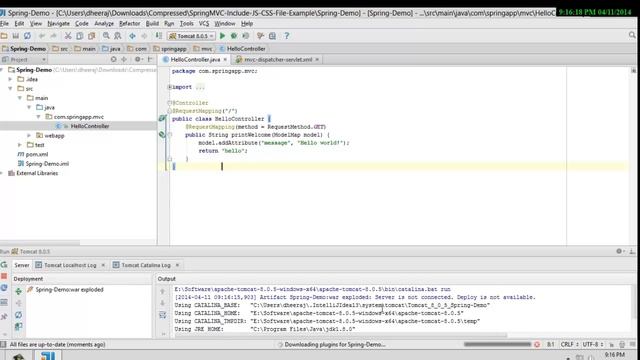The image size is (640, 360).
Task: Open the Refactor menu
Action: pos(129,24)
